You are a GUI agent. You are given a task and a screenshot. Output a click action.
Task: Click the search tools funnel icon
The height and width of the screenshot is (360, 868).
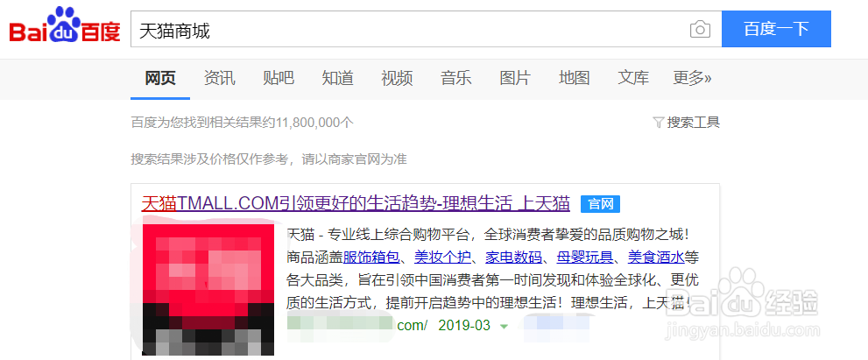pos(658,123)
